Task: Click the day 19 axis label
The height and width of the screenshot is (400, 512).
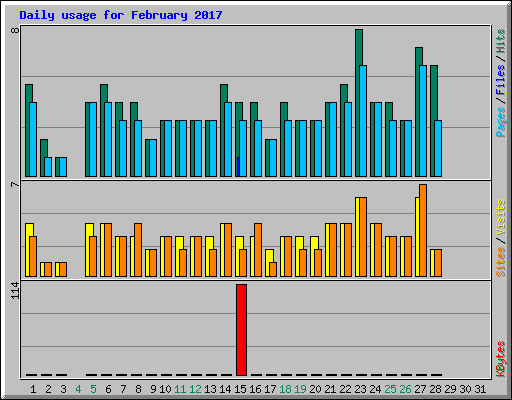Action: 300,389
